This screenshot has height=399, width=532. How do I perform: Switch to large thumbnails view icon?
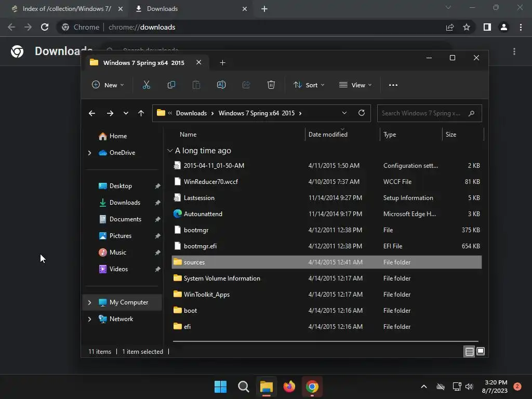pyautogui.click(x=481, y=351)
